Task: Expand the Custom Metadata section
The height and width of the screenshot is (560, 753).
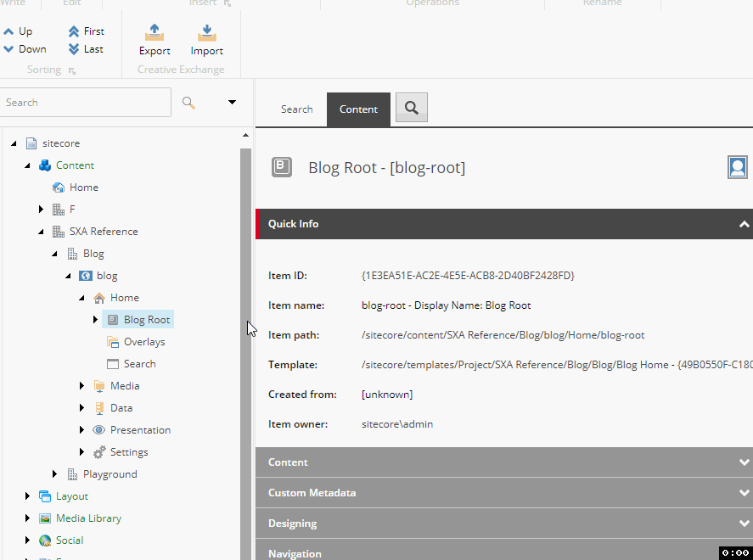Action: pyautogui.click(x=745, y=493)
